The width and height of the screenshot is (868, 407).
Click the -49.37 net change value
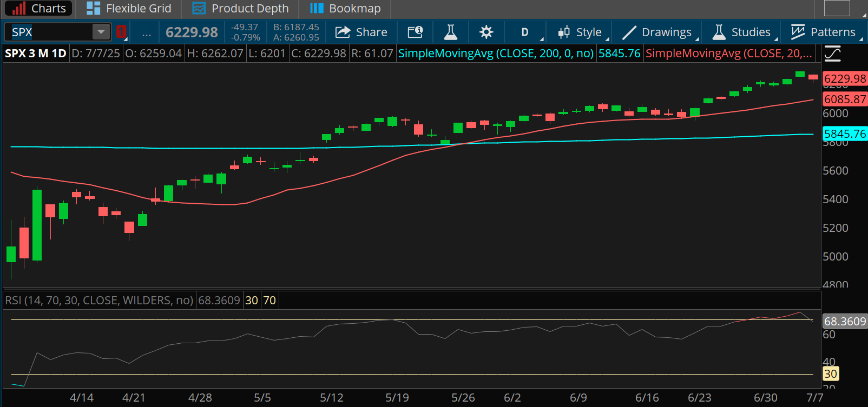[x=245, y=27]
